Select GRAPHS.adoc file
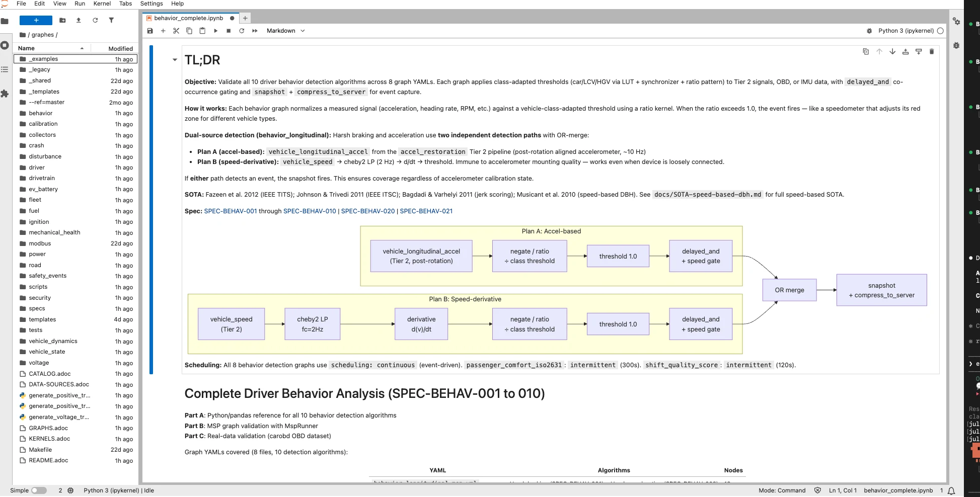 76,428
